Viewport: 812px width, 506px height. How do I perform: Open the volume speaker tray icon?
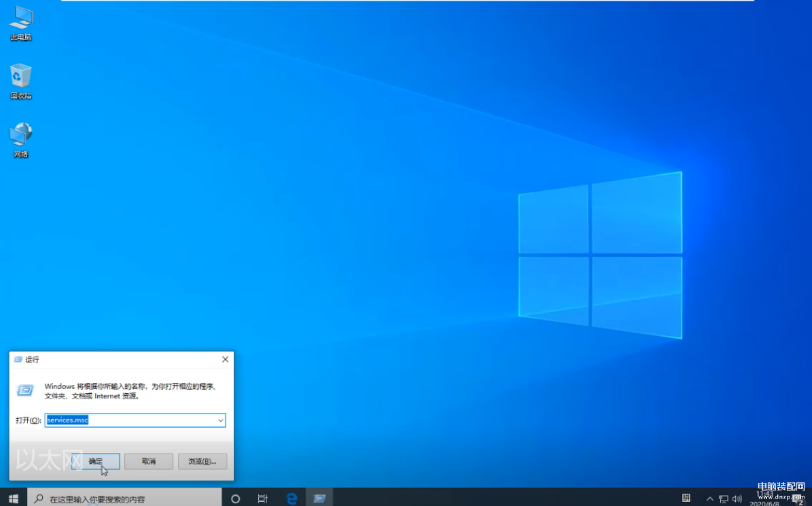pos(737,499)
